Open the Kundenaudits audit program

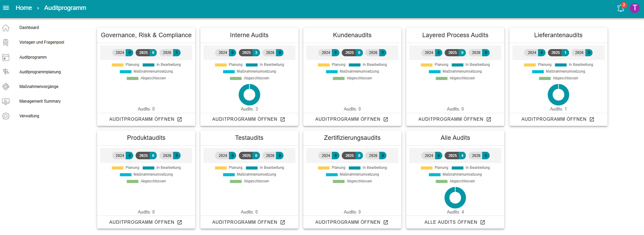352,119
